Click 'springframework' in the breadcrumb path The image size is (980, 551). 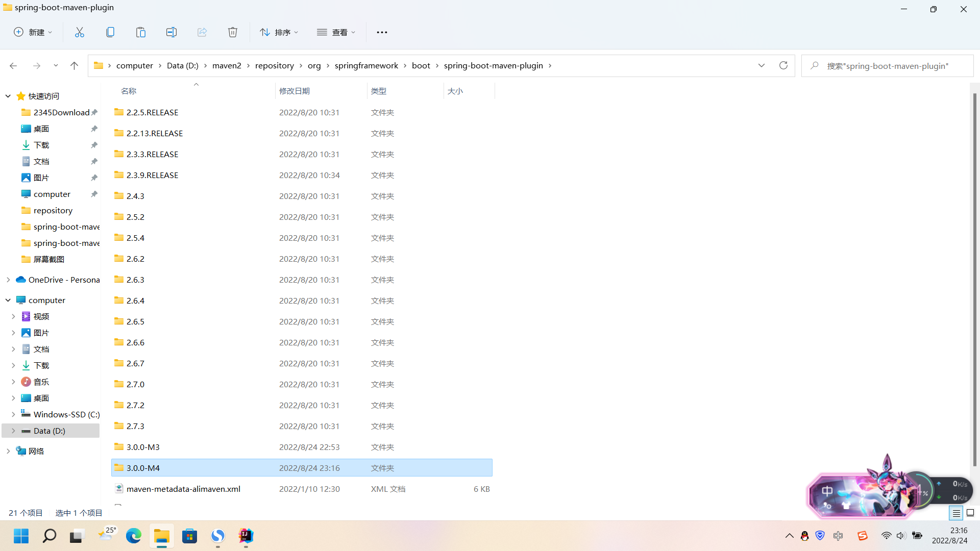366,65
